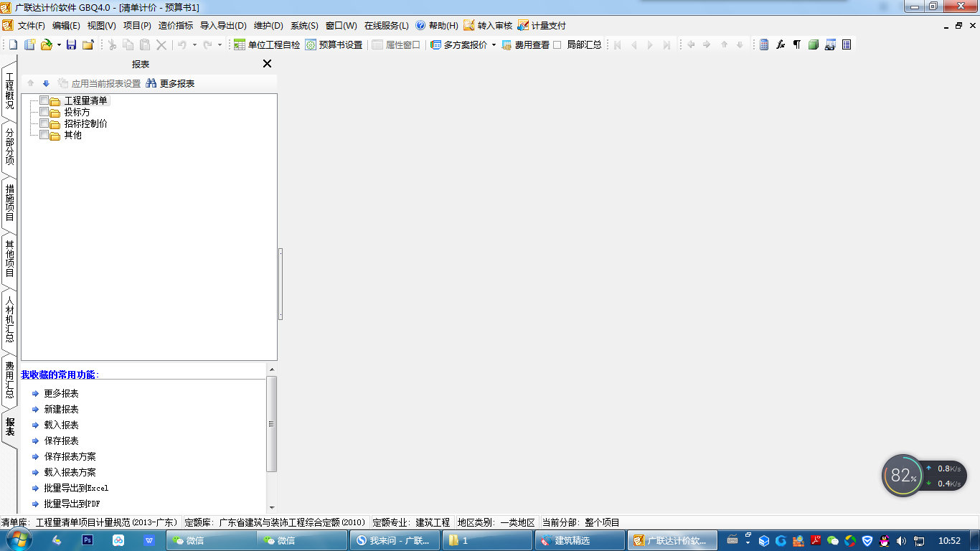Click the blue list document icon
980x551 pixels.
(x=847, y=44)
